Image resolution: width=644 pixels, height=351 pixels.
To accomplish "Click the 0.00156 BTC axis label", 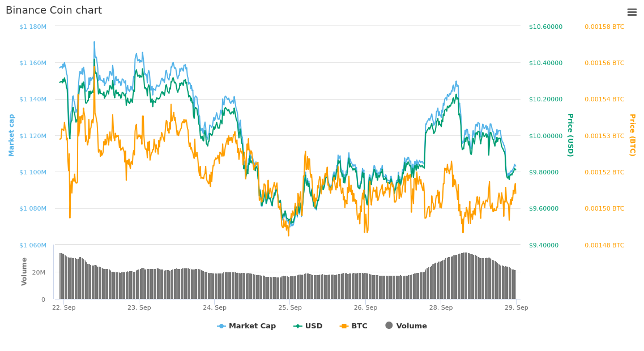I will pos(604,63).
